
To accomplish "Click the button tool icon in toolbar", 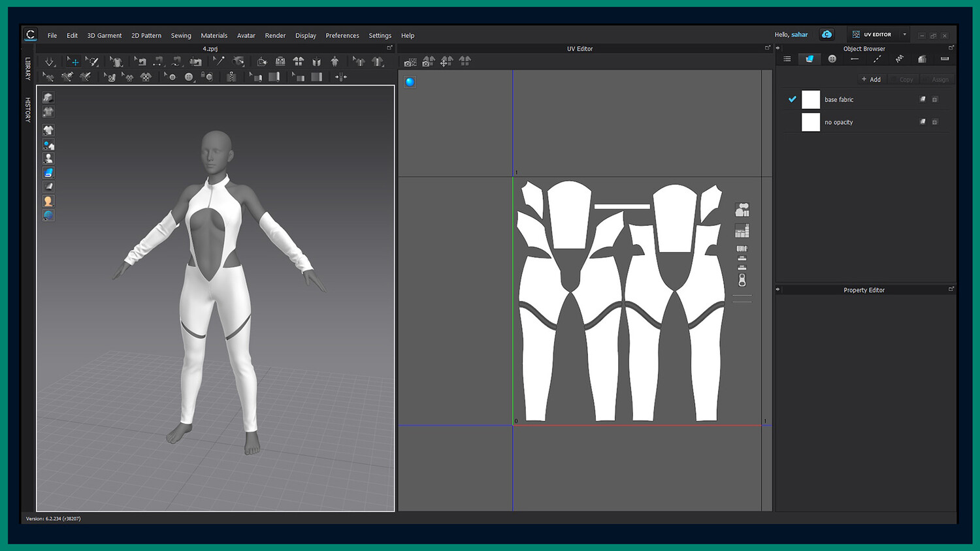I will pyautogui.click(x=189, y=77).
